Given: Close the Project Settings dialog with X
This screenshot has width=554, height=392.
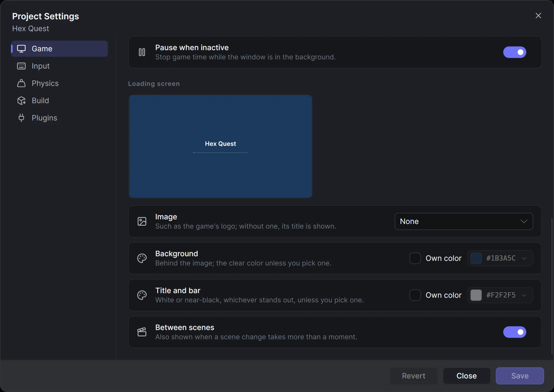Looking at the screenshot, I should tap(538, 16).
